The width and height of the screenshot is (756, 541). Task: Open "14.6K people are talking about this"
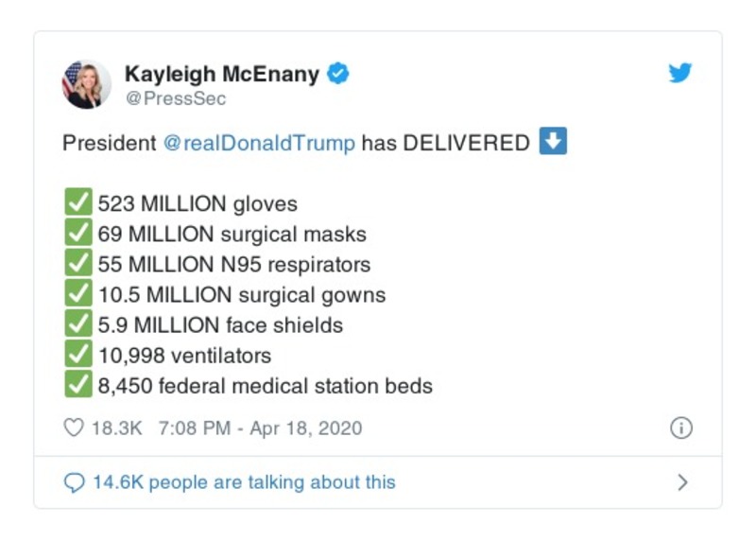pyautogui.click(x=244, y=482)
